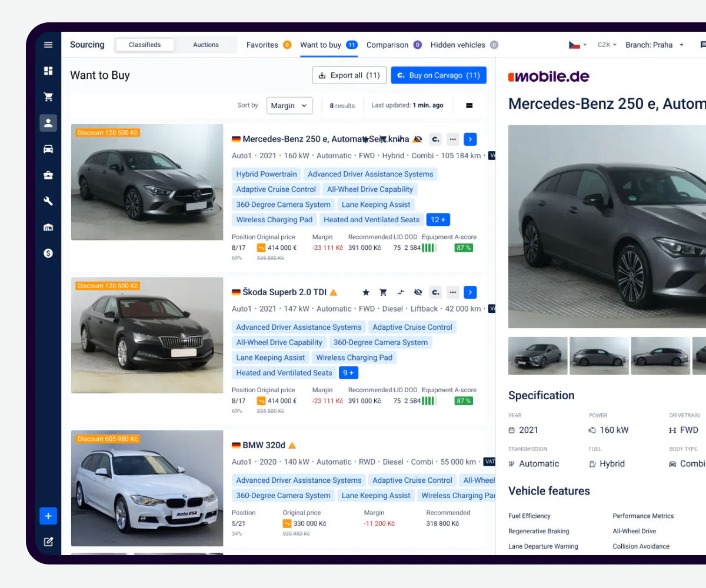
Task: Click the cart icon on Škoda Superb row
Action: (383, 292)
